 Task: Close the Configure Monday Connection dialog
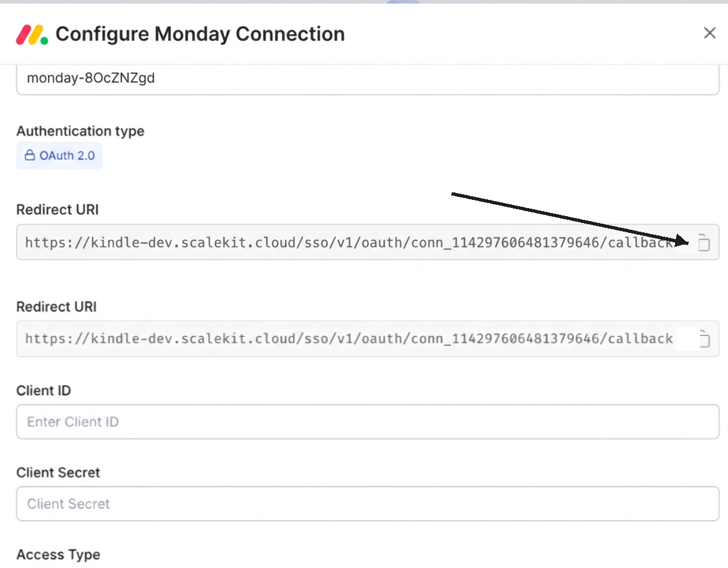[709, 33]
